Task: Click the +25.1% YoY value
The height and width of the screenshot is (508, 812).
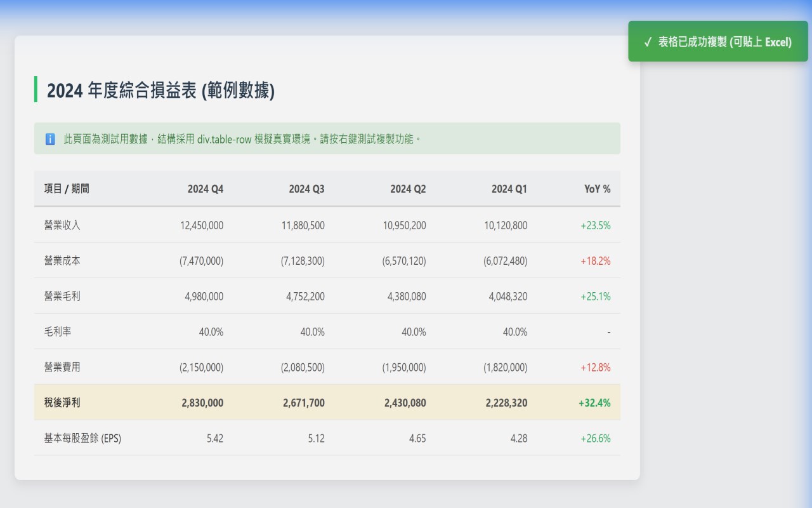Action: pyautogui.click(x=596, y=296)
